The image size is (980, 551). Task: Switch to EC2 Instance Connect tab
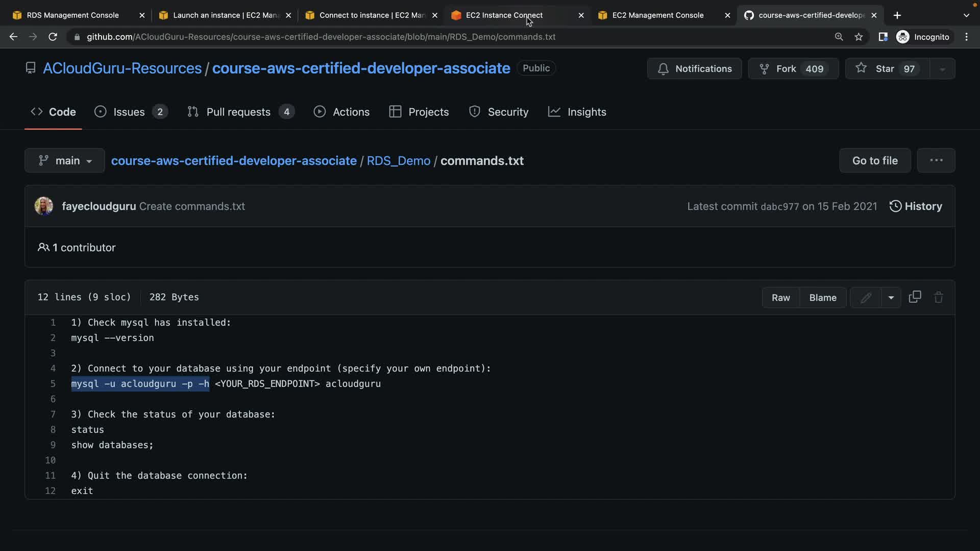tap(504, 15)
